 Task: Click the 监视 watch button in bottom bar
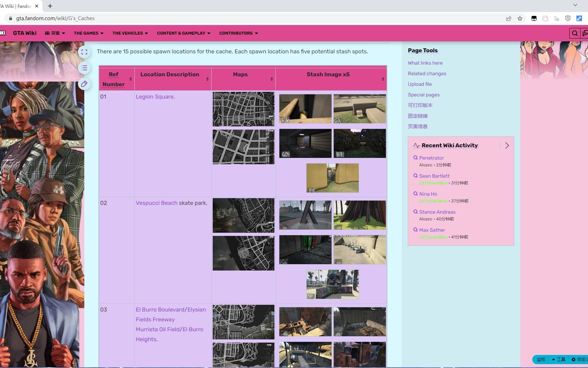541,360
